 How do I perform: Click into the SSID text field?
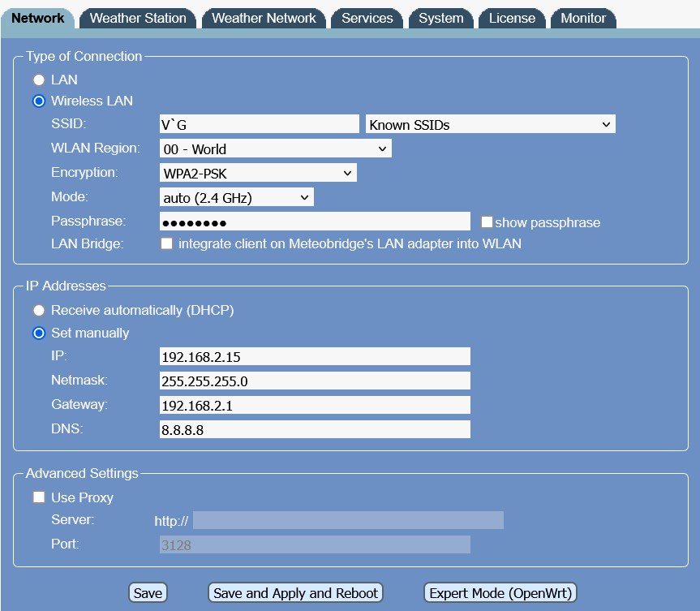259,125
